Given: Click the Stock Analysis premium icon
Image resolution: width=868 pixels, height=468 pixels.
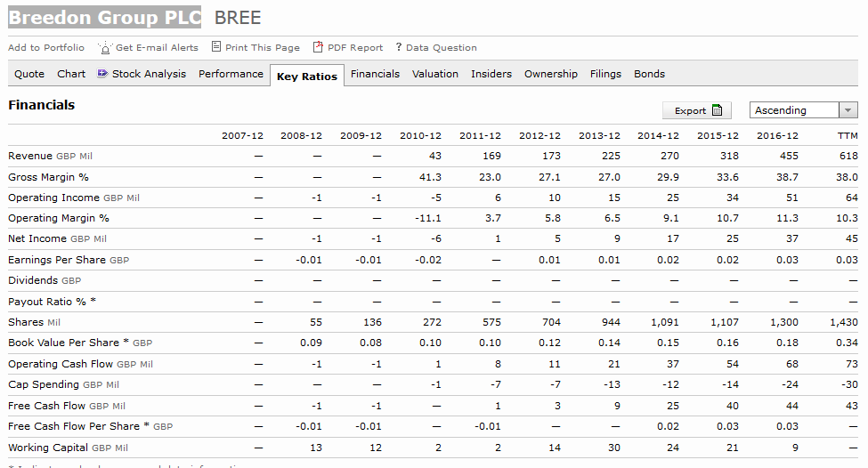Looking at the screenshot, I should (102, 74).
